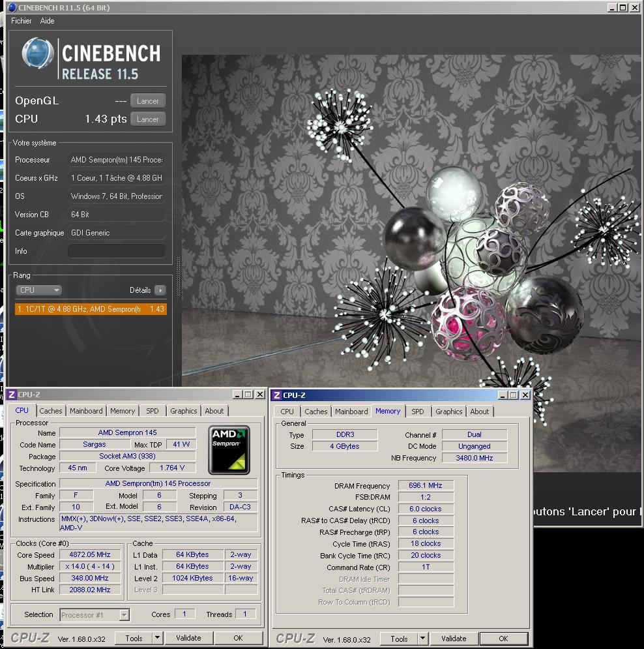Open the Graphics tab in right CPU-Z window
The height and width of the screenshot is (649, 644).
[448, 412]
